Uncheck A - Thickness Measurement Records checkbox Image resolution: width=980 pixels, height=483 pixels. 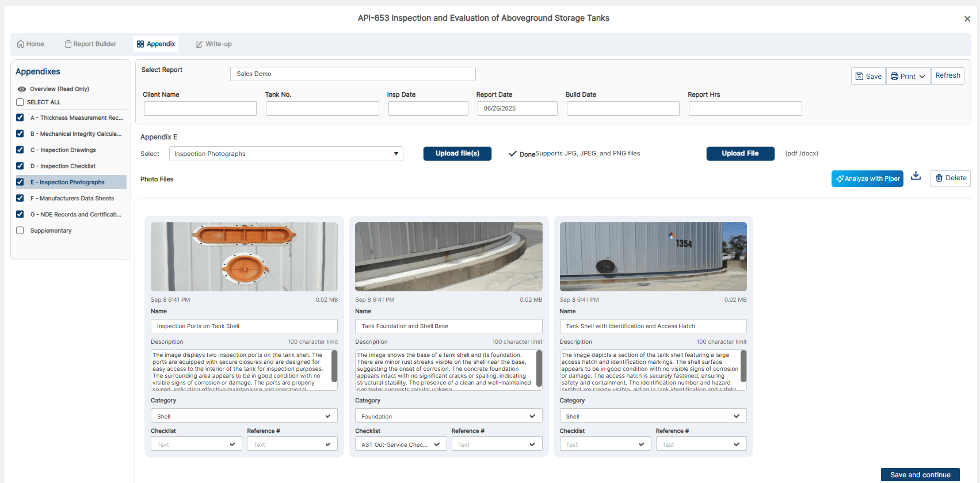click(x=20, y=117)
